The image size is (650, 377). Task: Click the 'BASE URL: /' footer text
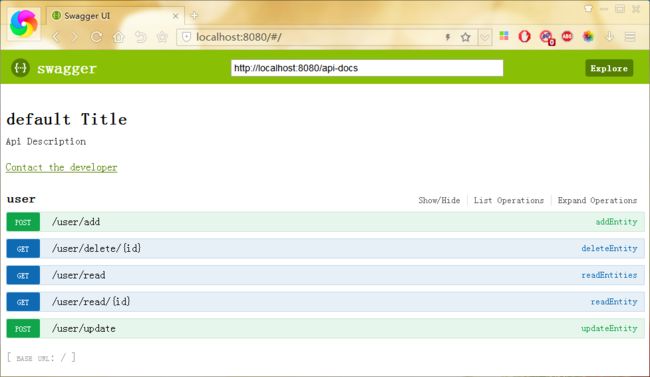click(41, 358)
